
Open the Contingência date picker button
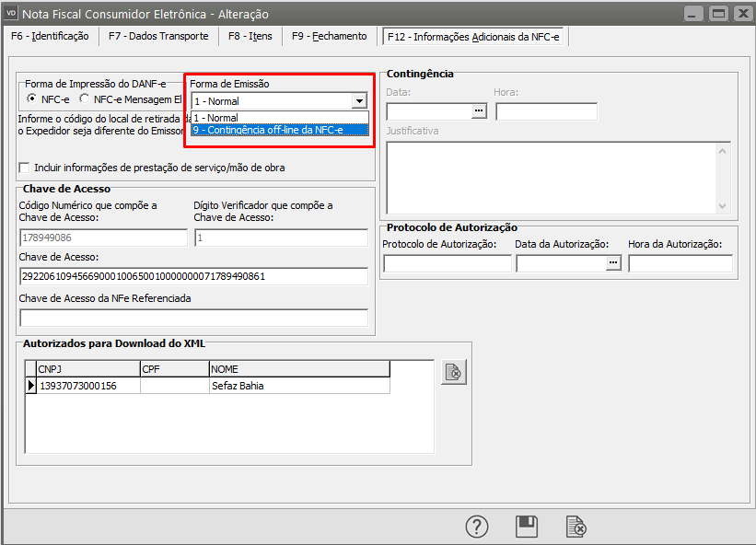coord(479,111)
